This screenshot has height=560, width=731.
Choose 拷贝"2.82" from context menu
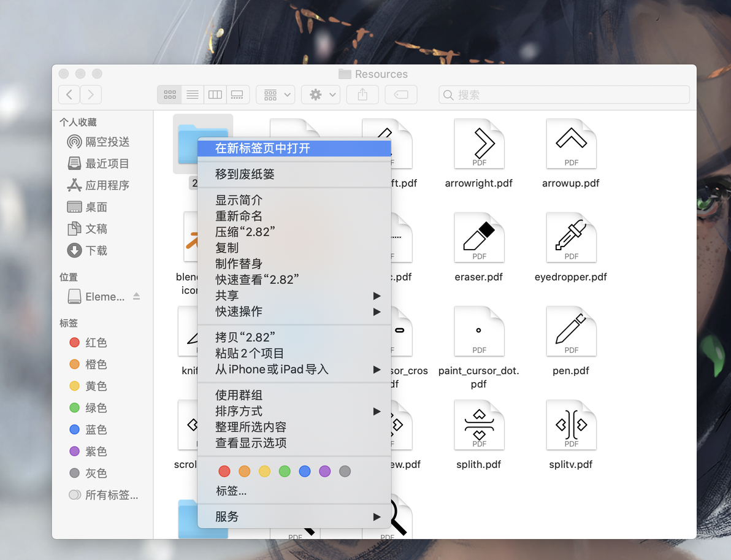pyautogui.click(x=294, y=337)
